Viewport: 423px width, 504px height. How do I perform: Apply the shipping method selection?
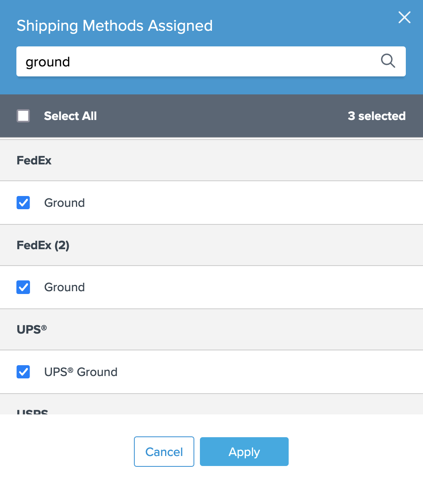tap(244, 452)
